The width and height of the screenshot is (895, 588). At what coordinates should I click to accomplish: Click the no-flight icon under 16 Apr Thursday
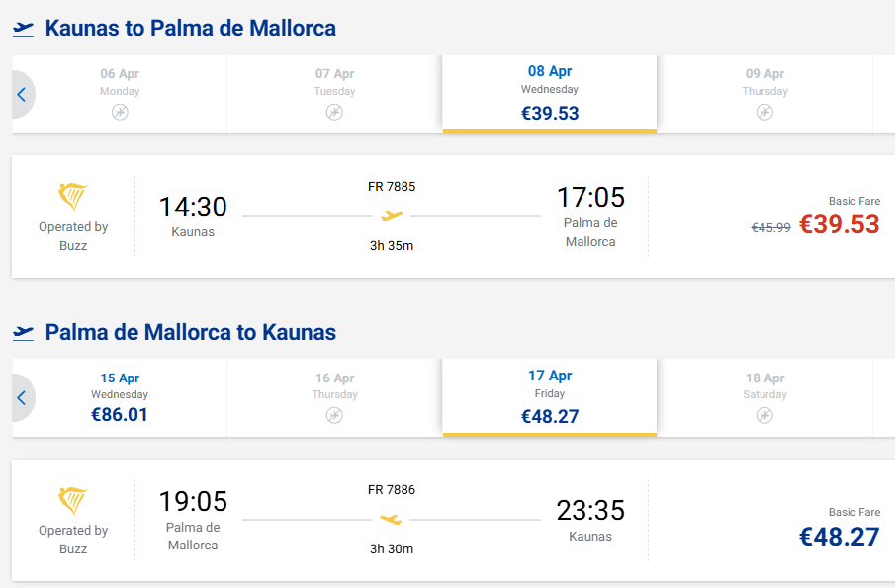pyautogui.click(x=334, y=416)
